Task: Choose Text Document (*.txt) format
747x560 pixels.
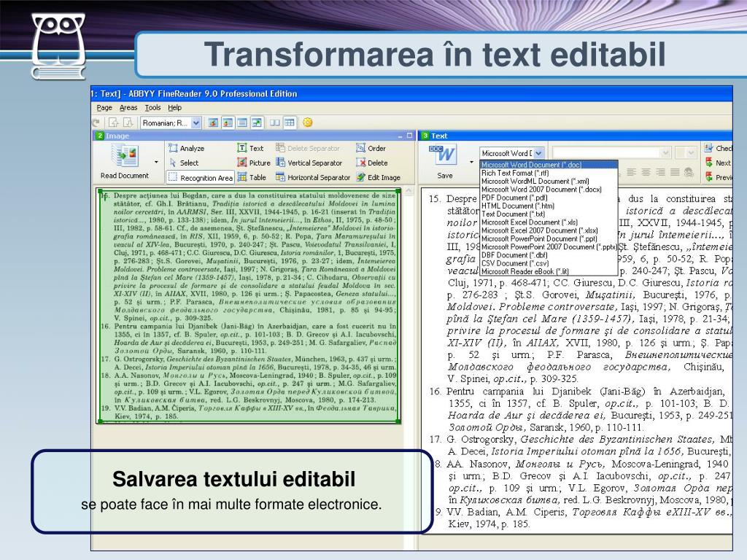Action: pyautogui.click(x=549, y=214)
